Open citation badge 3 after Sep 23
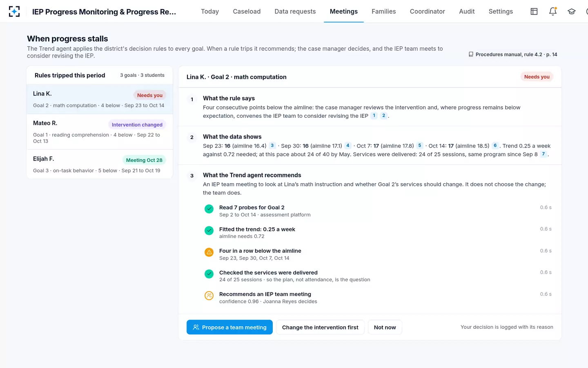 click(x=272, y=146)
